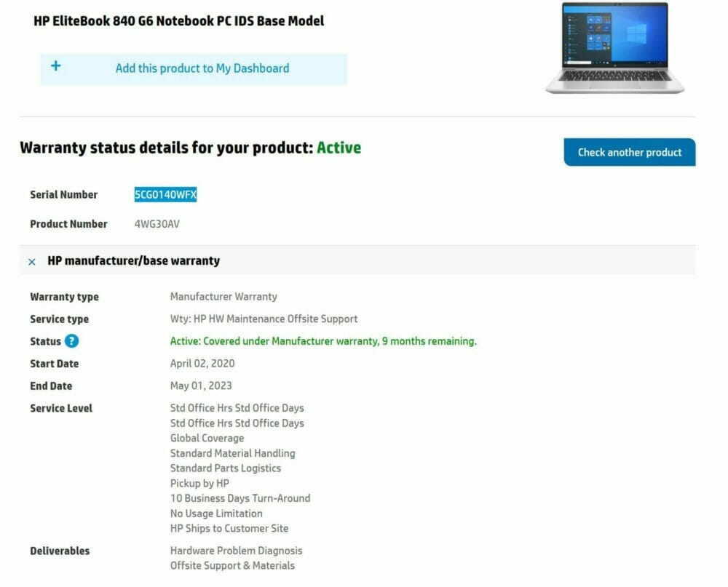728x587 pixels.
Task: Click the Start Date label
Action: [x=54, y=364]
